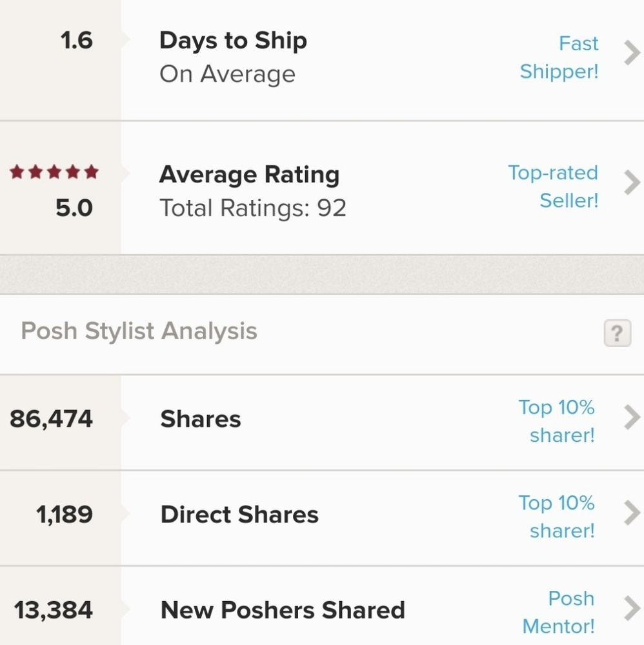Select the Shares list item
Image resolution: width=644 pixels, height=645 pixels.
322,422
